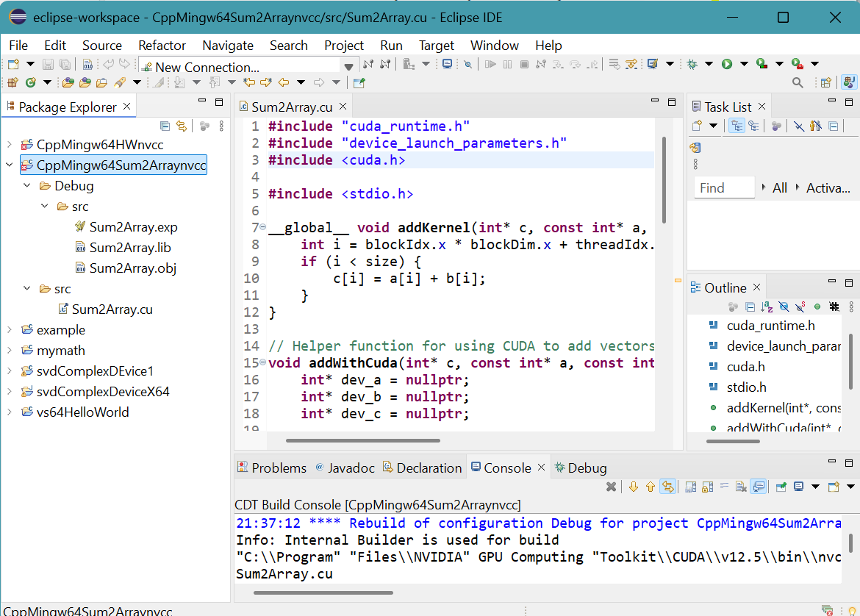
Task: Click the toolbar Search magnifier icon
Action: click(x=797, y=82)
